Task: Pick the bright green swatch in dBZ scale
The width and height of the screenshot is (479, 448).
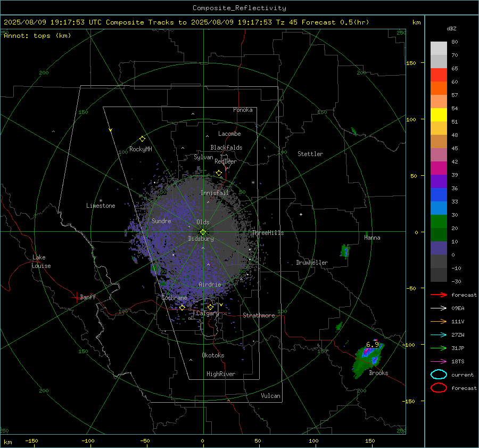Action: click(x=439, y=222)
